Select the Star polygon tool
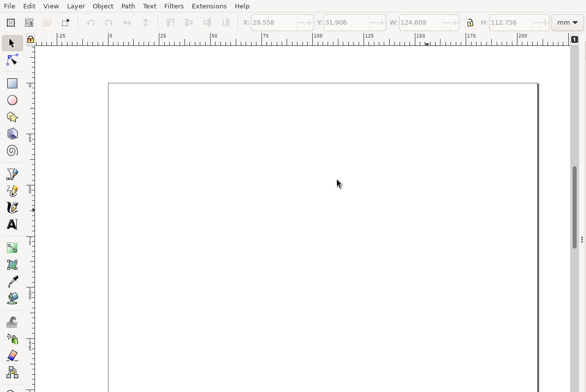 click(x=12, y=117)
